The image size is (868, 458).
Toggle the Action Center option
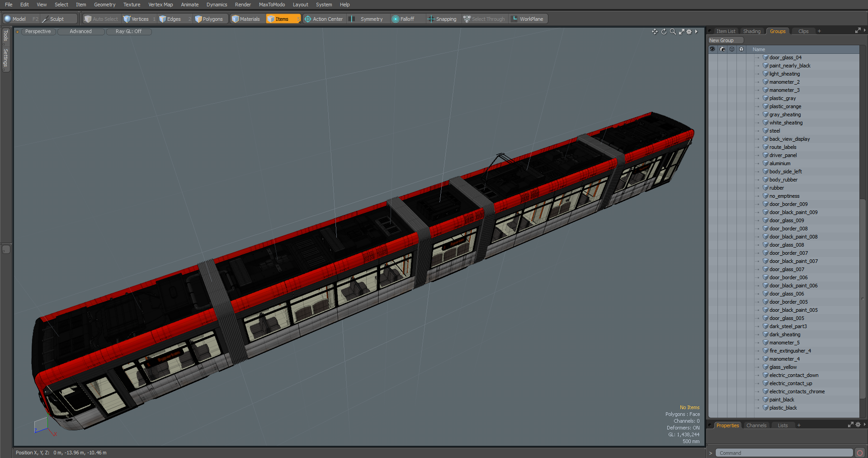coord(324,19)
